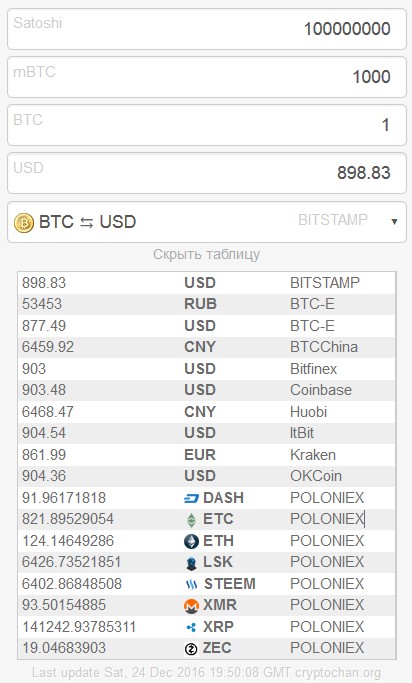
Task: Click the XMR Monero icon
Action: 191,606
